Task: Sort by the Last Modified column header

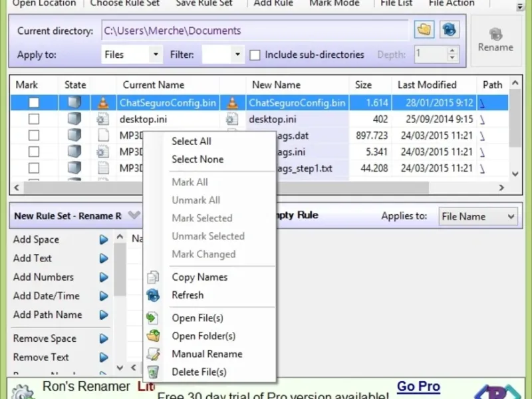Action: 427,85
